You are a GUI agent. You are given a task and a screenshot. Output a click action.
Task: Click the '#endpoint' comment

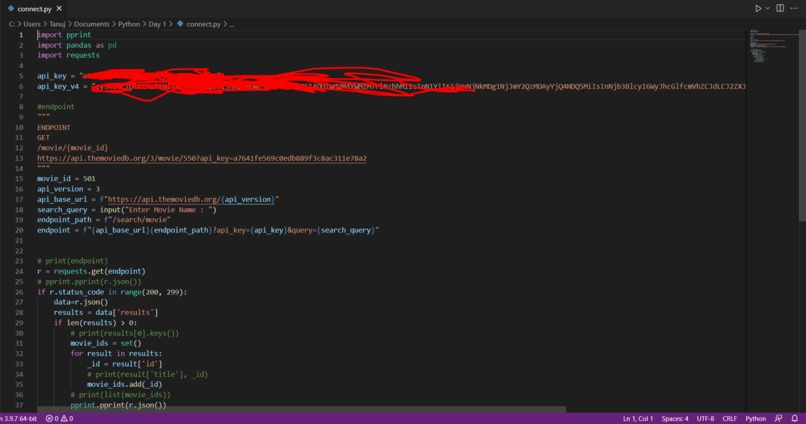tap(56, 107)
